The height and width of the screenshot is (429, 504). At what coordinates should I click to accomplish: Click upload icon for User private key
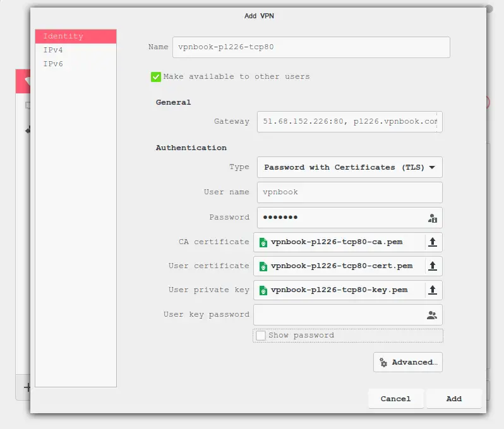coord(433,290)
